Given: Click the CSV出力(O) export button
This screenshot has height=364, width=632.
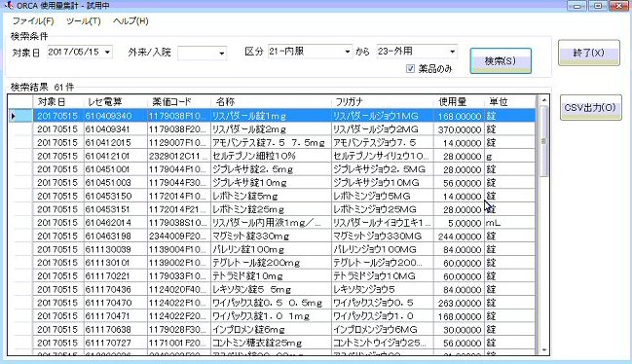Looking at the screenshot, I should pos(590,107).
